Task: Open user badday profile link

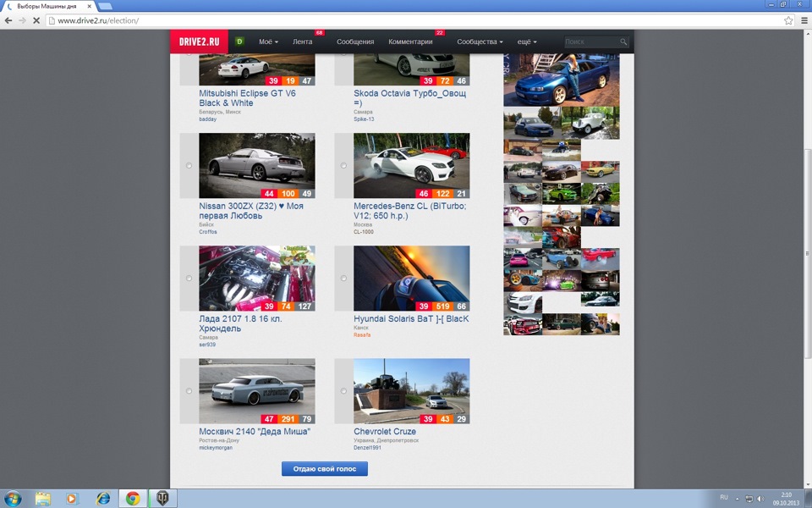Action: click(x=208, y=119)
